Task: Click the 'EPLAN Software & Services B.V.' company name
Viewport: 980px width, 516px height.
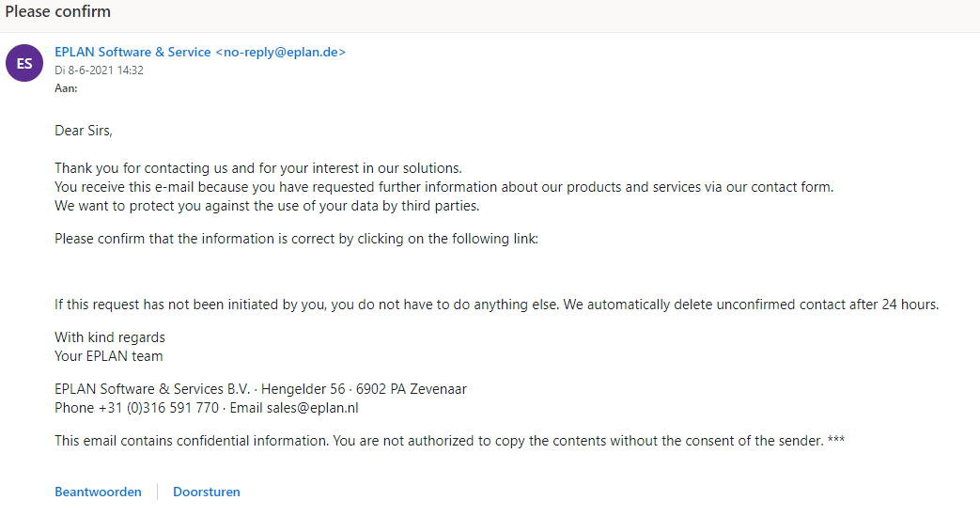Action: 152,389
